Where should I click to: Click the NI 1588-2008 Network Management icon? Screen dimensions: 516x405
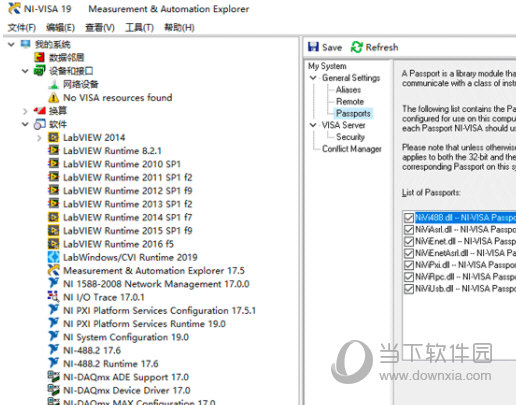click(x=53, y=283)
